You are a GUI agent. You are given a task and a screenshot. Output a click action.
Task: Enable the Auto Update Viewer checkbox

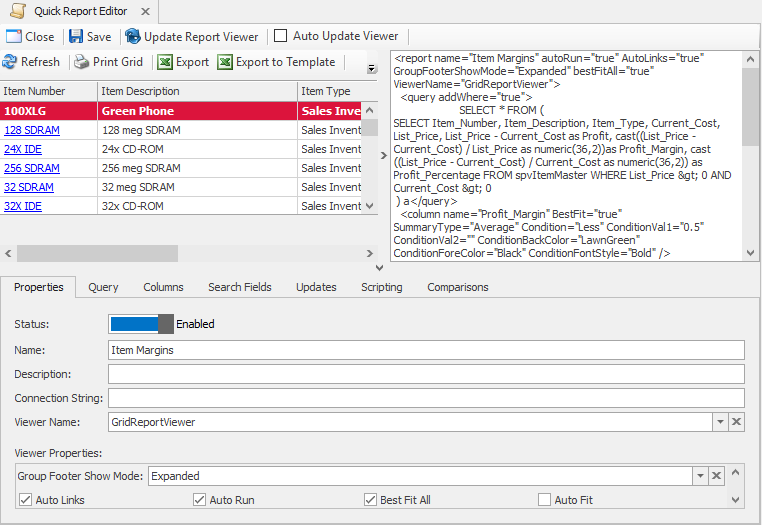coord(281,37)
